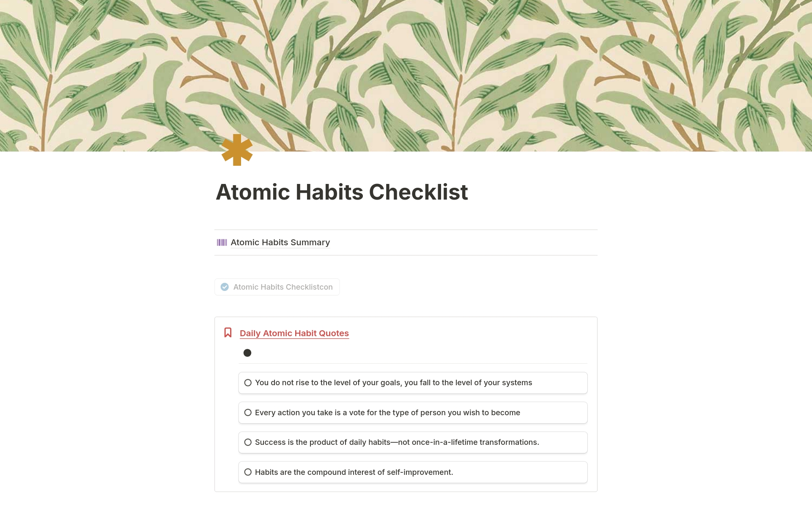Select the quote text about daily habits transformations
The height and width of the screenshot is (507, 812).
tap(396, 442)
